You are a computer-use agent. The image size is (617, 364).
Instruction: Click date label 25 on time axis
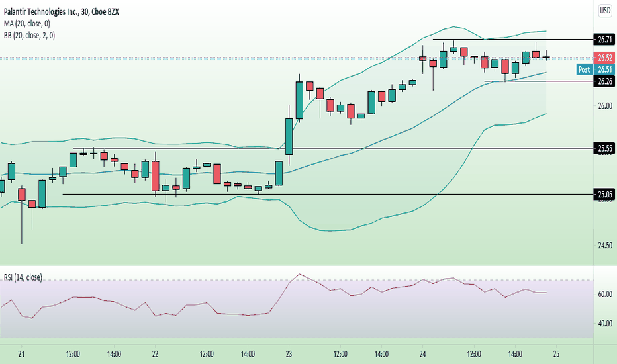(x=556, y=354)
